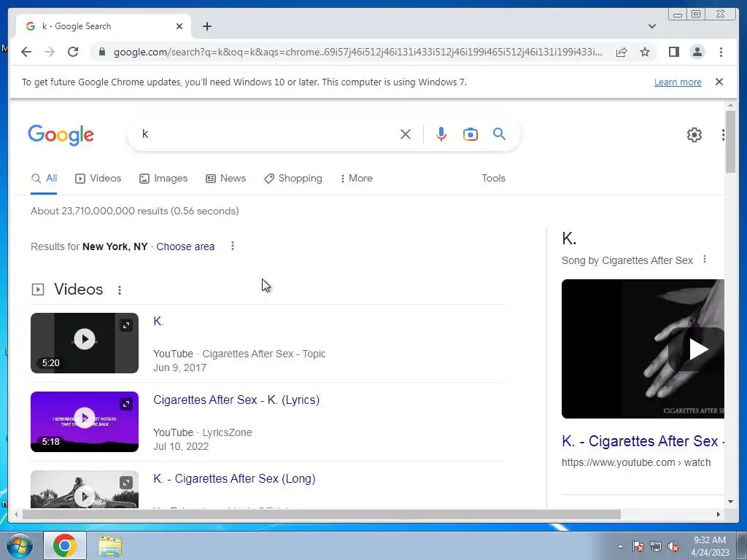Go to Google home via the logo
Image resolution: width=747 pixels, height=560 pixels.
pyautogui.click(x=61, y=135)
